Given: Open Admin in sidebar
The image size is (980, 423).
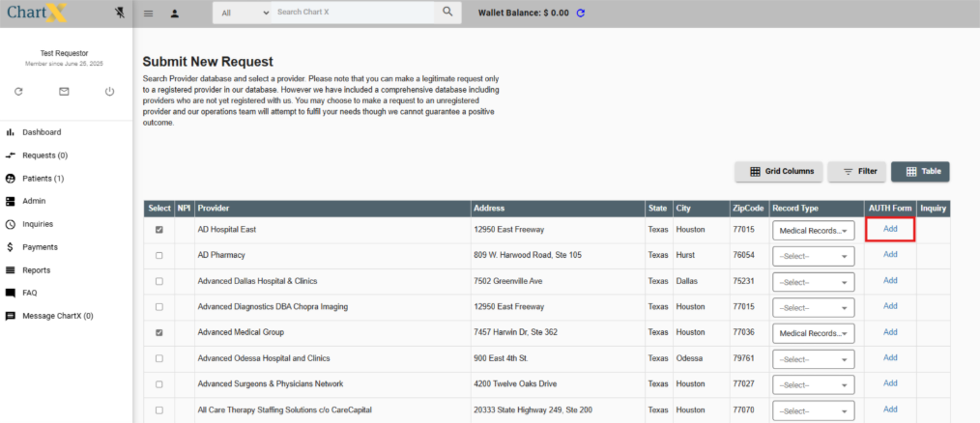Looking at the screenshot, I should click(x=34, y=201).
